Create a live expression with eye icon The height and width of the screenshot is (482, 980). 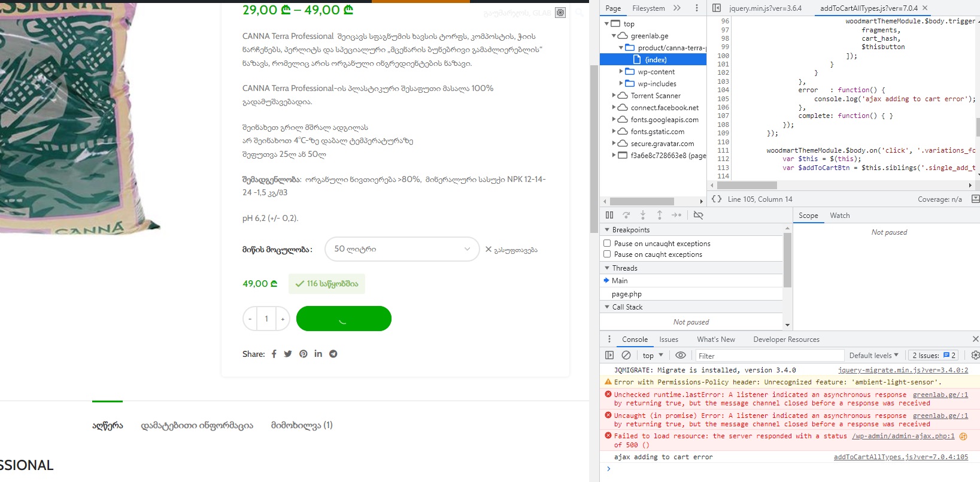coord(681,356)
